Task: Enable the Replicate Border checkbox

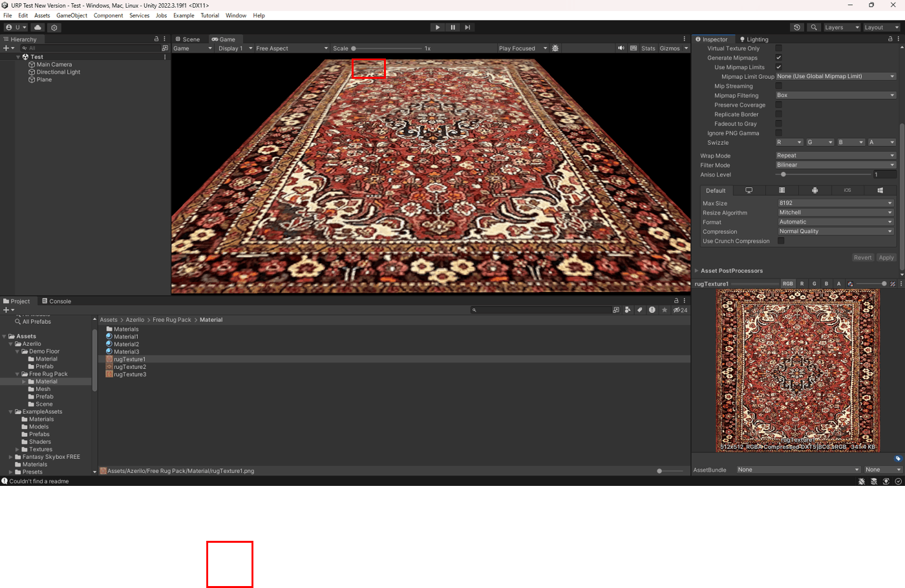Action: coord(779,114)
